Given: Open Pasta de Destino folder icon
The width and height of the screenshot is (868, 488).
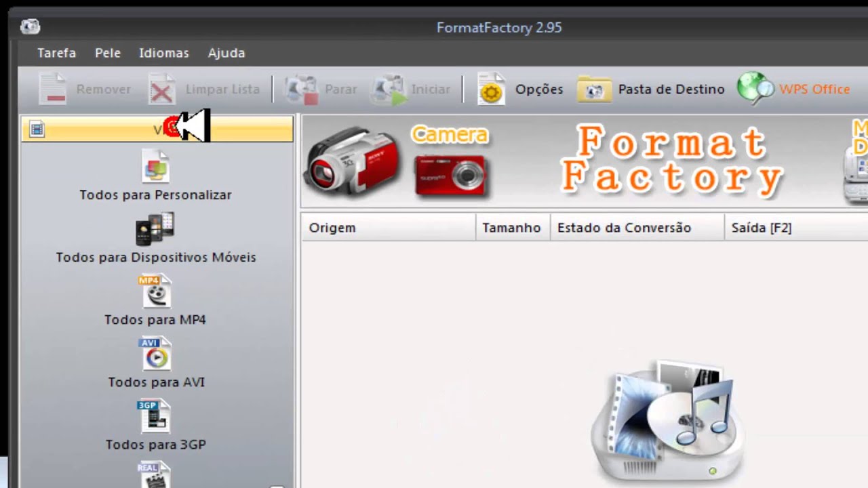Looking at the screenshot, I should pos(594,89).
